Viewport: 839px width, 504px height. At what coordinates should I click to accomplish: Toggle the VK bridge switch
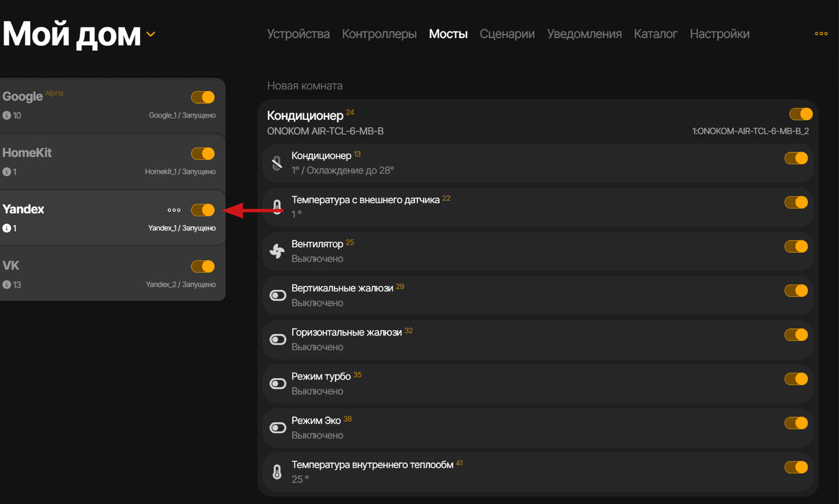point(203,267)
